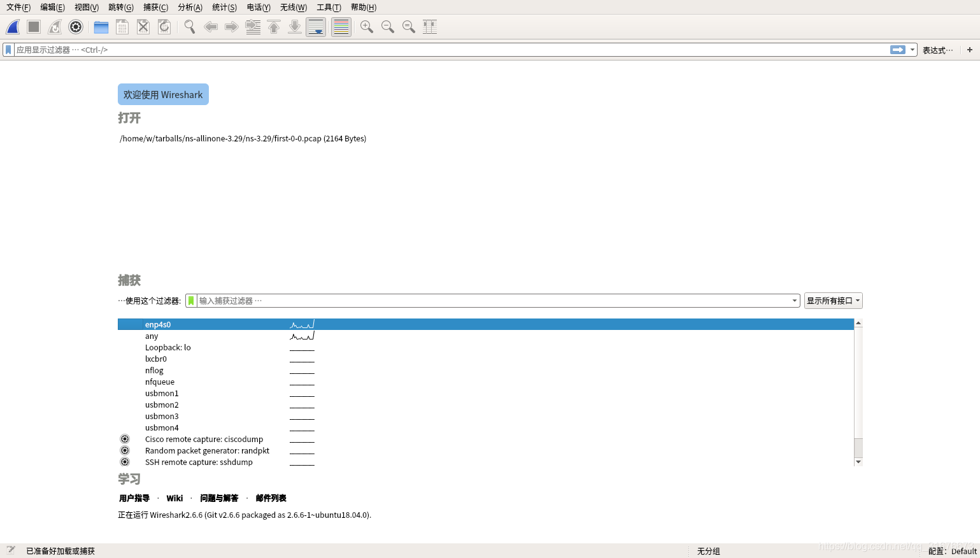
Task: Open the 跳转(G) menu
Action: point(121,7)
